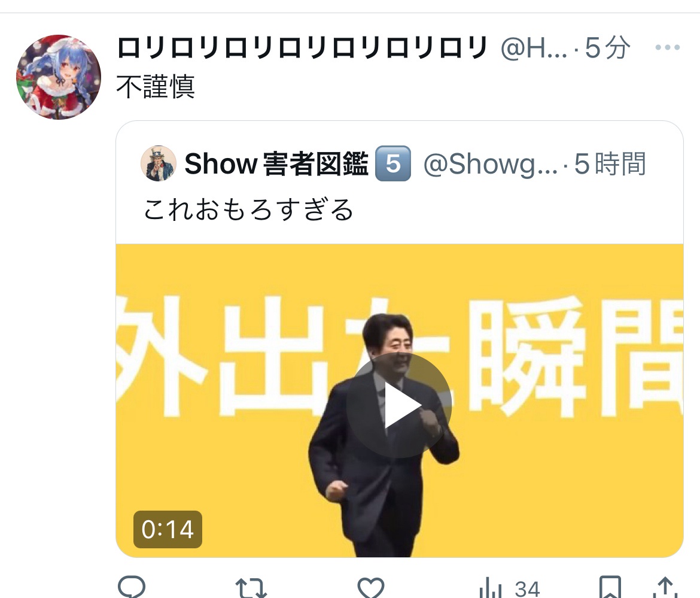The image size is (700, 598).
Task: Tap the tweet text 不謹慎
Action: pos(156,87)
